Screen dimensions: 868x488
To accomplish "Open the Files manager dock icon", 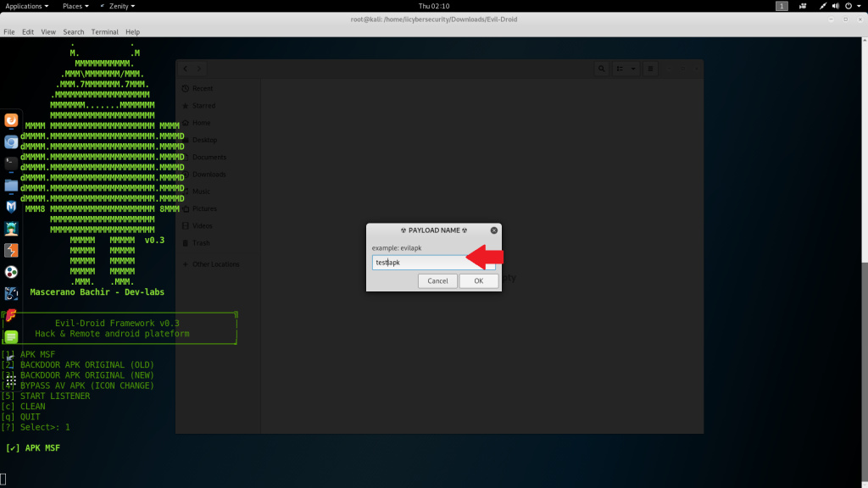I will pyautogui.click(x=11, y=185).
